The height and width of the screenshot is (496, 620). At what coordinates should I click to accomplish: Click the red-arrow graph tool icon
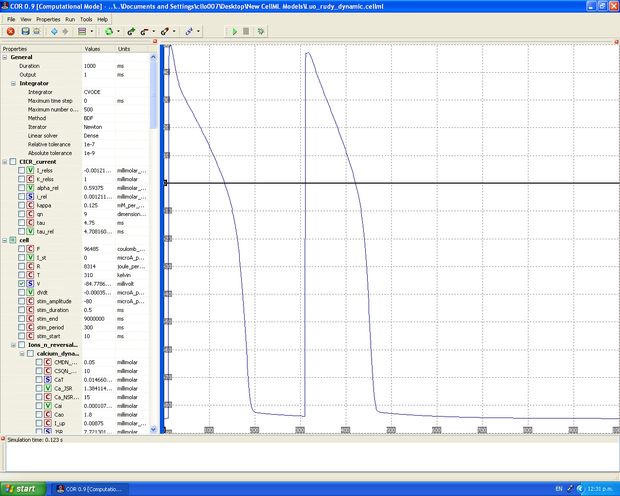click(x=144, y=31)
